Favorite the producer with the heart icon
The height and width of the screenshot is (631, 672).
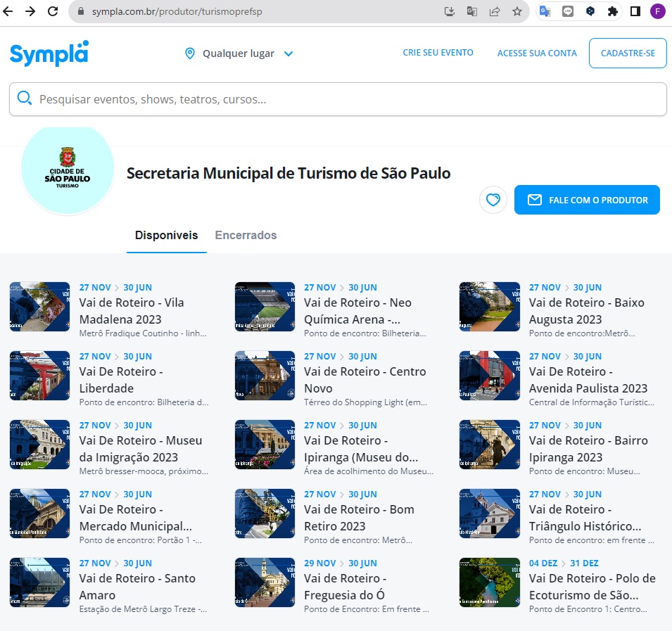click(x=493, y=200)
